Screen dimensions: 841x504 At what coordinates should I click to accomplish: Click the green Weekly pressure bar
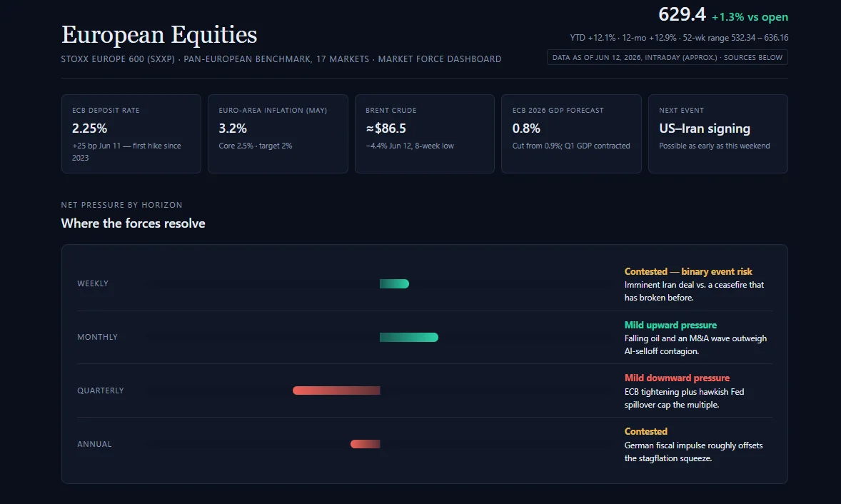pos(394,283)
